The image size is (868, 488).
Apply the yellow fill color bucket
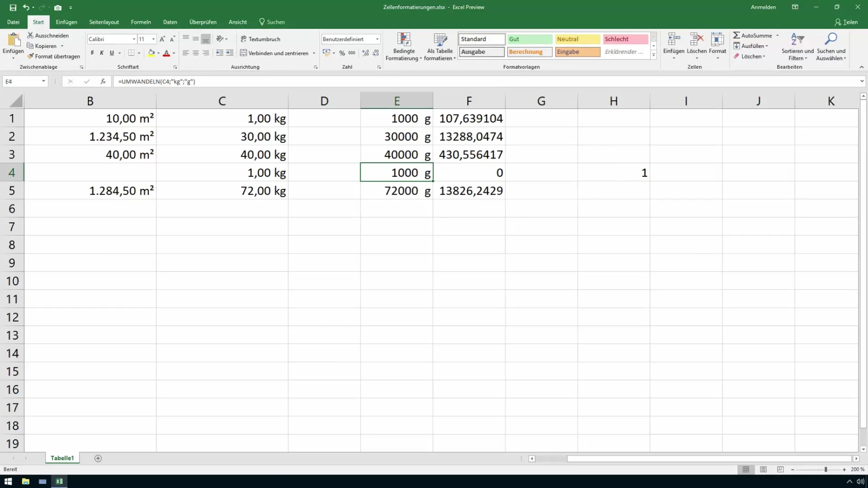pyautogui.click(x=151, y=53)
